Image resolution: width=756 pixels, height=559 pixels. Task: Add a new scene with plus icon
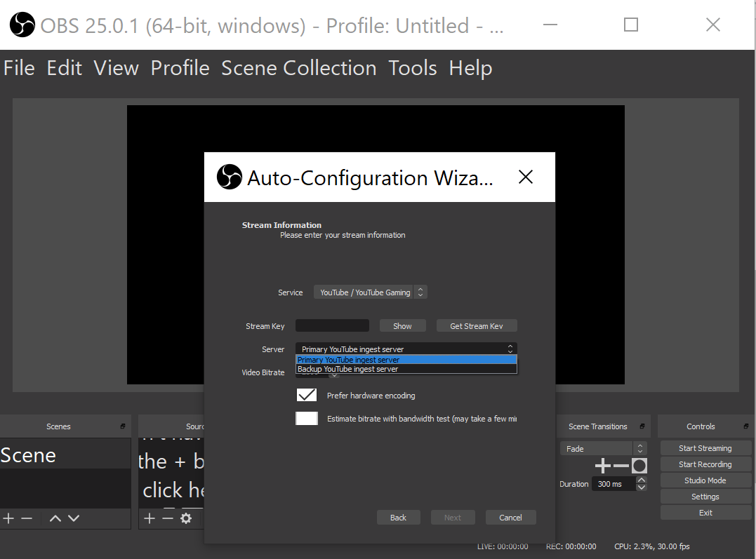8,518
